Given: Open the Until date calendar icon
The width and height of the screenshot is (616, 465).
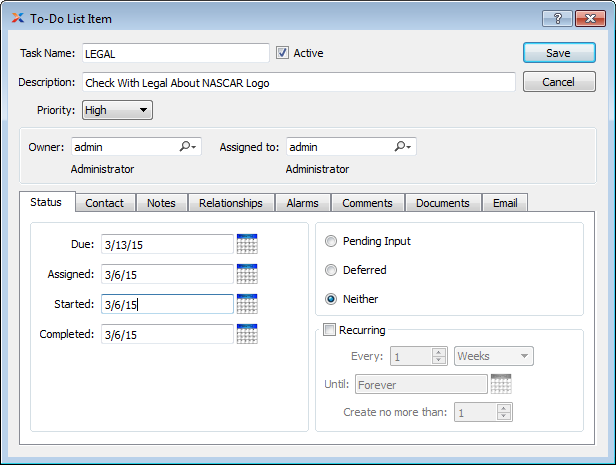Looking at the screenshot, I should 501,384.
